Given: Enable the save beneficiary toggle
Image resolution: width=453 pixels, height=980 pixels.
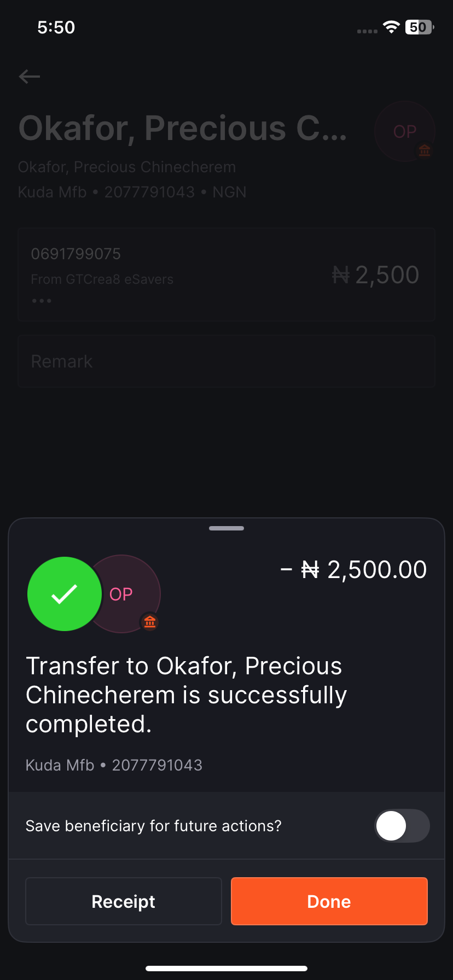Looking at the screenshot, I should point(402,826).
